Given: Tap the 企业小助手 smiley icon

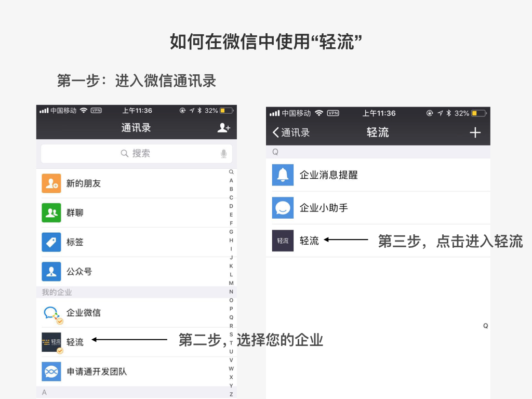Looking at the screenshot, I should tap(283, 208).
